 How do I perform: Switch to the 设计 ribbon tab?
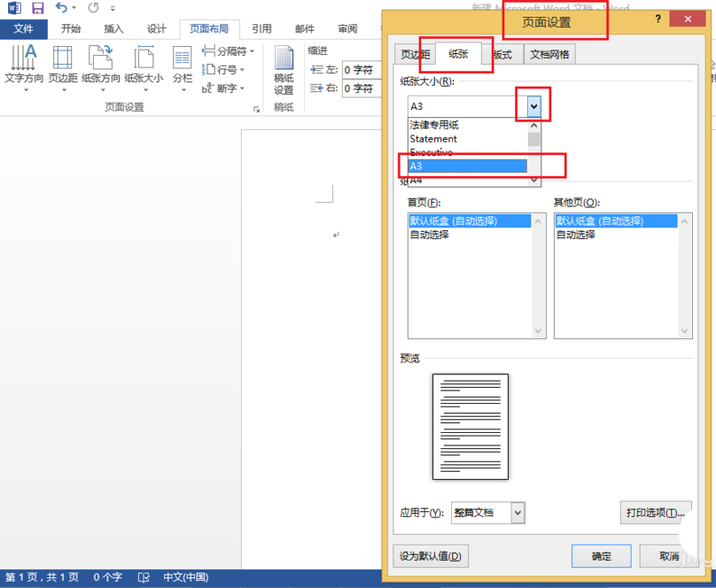tap(157, 28)
